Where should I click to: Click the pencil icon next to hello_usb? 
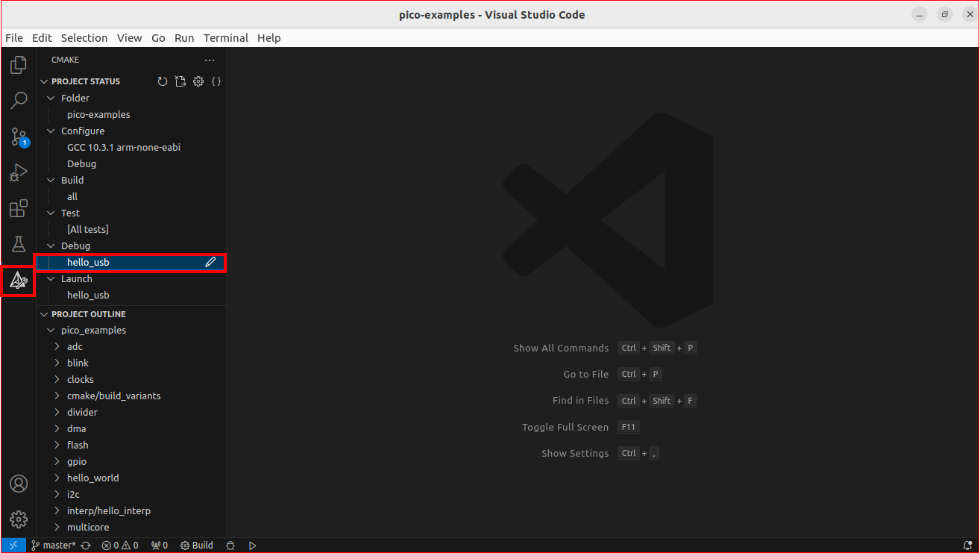[210, 262]
